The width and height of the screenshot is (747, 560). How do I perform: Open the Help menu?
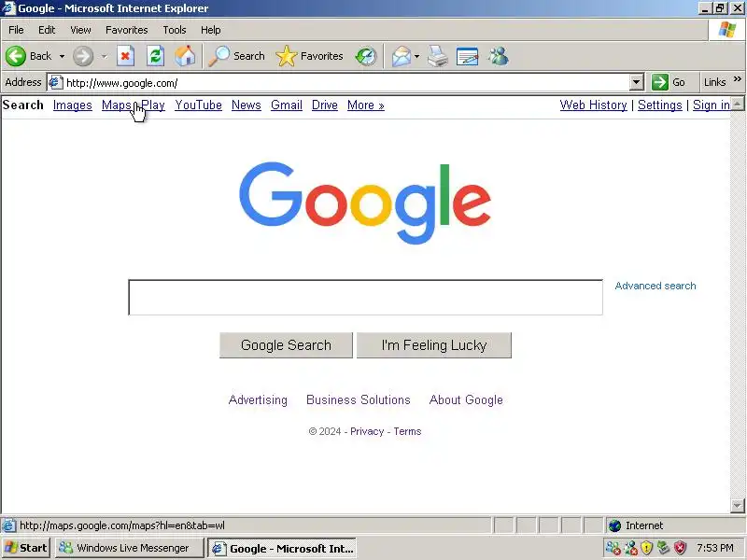point(211,30)
